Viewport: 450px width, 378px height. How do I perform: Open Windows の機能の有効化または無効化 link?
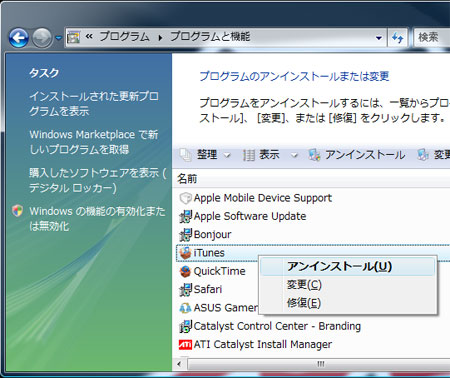[97, 218]
